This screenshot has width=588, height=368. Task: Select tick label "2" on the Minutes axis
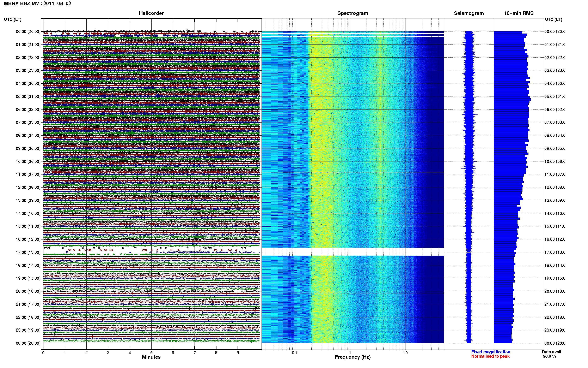pyautogui.click(x=87, y=353)
